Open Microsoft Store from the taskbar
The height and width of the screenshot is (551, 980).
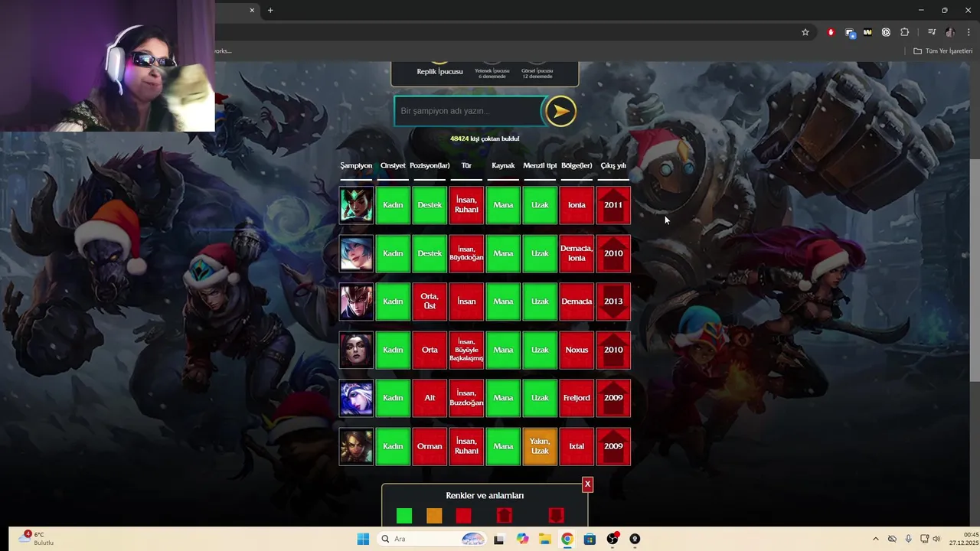point(590,539)
